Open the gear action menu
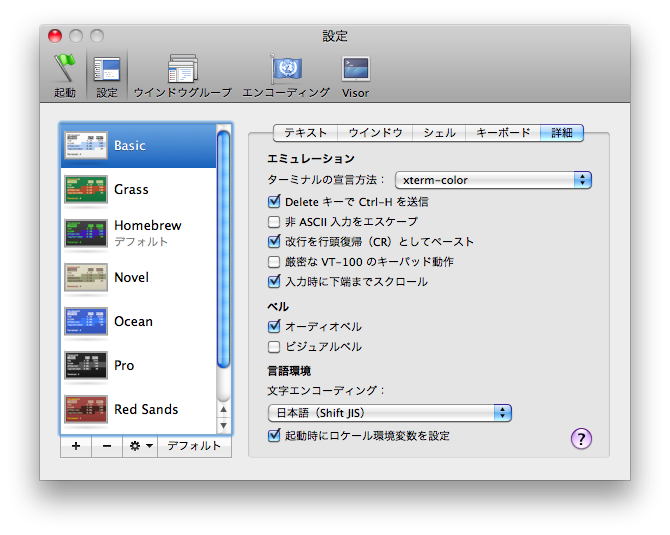The height and width of the screenshot is (535, 670). coord(140,446)
